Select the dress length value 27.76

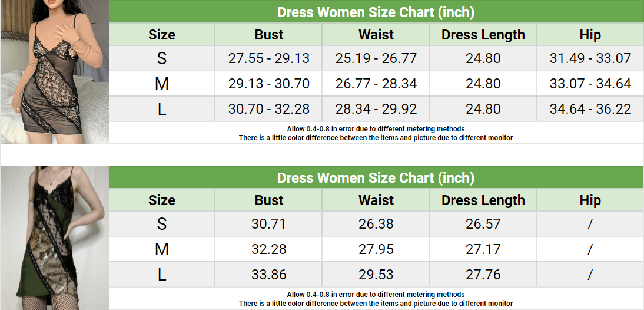point(483,275)
